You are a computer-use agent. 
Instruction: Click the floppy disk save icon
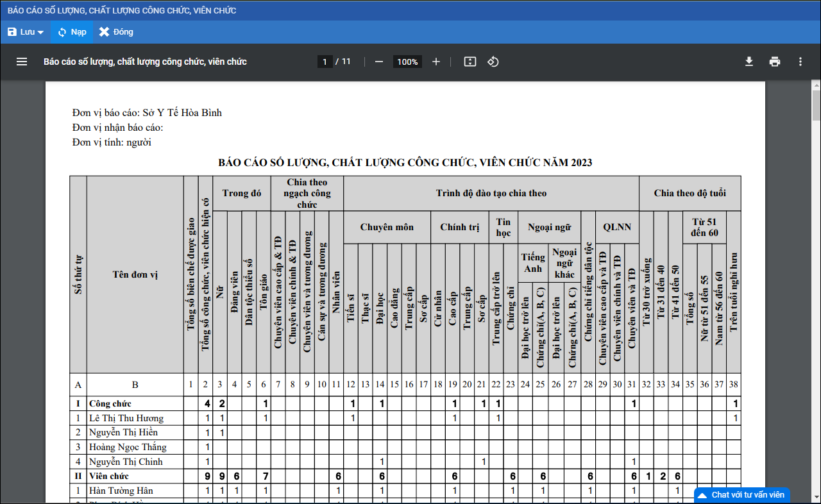click(x=12, y=32)
